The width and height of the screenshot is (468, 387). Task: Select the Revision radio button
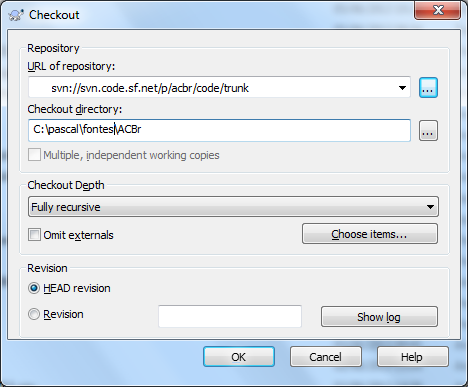(34, 314)
